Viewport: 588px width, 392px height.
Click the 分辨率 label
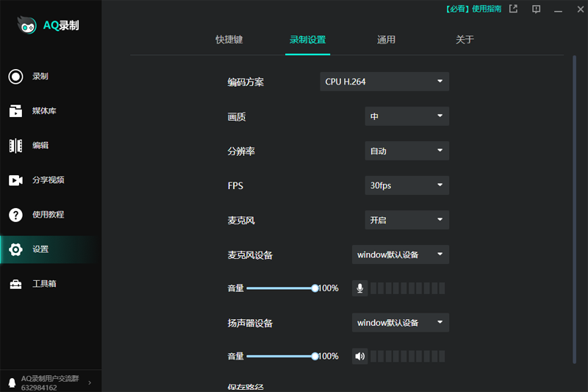(241, 152)
